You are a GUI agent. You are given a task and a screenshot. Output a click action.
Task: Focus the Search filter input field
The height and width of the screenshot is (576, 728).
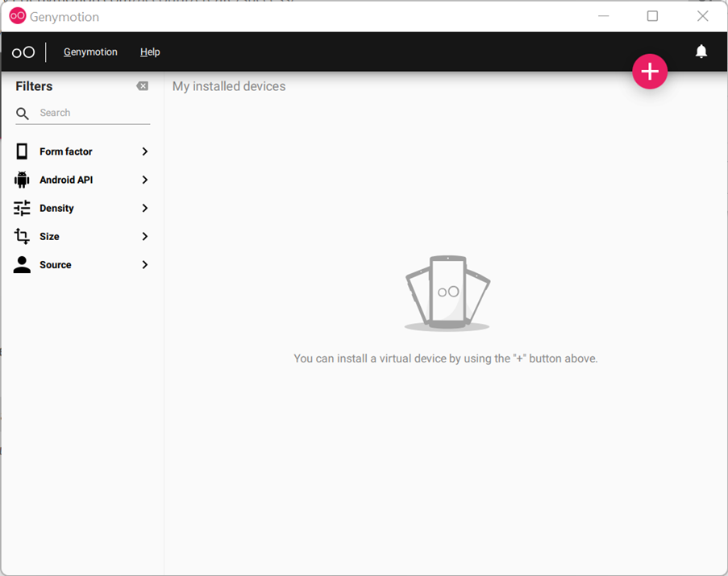[x=94, y=113]
